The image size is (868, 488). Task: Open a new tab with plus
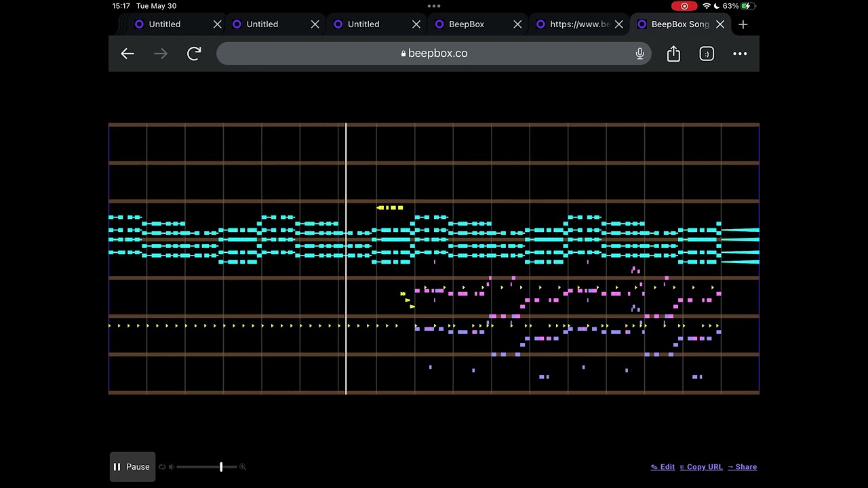click(743, 24)
